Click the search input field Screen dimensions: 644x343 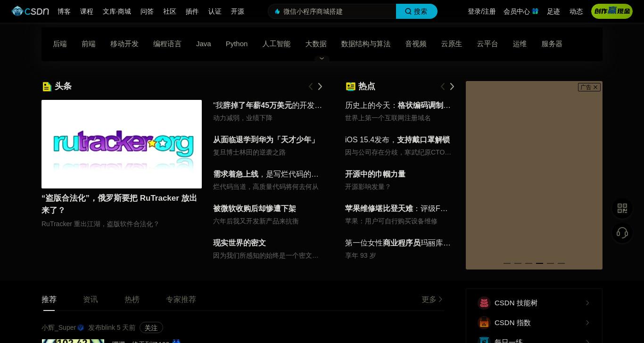332,11
